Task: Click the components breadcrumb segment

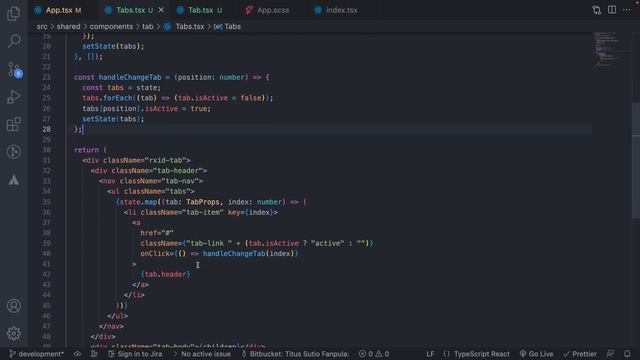Action: pyautogui.click(x=111, y=27)
